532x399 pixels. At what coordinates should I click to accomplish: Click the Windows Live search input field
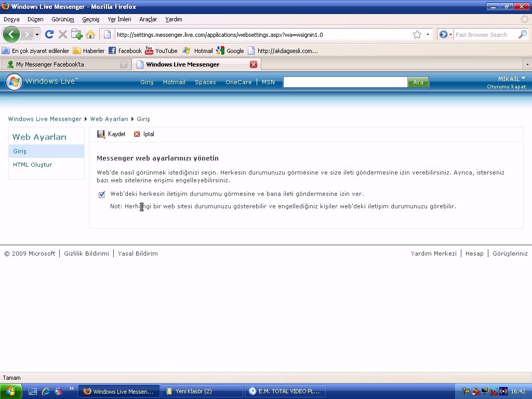[x=345, y=82]
